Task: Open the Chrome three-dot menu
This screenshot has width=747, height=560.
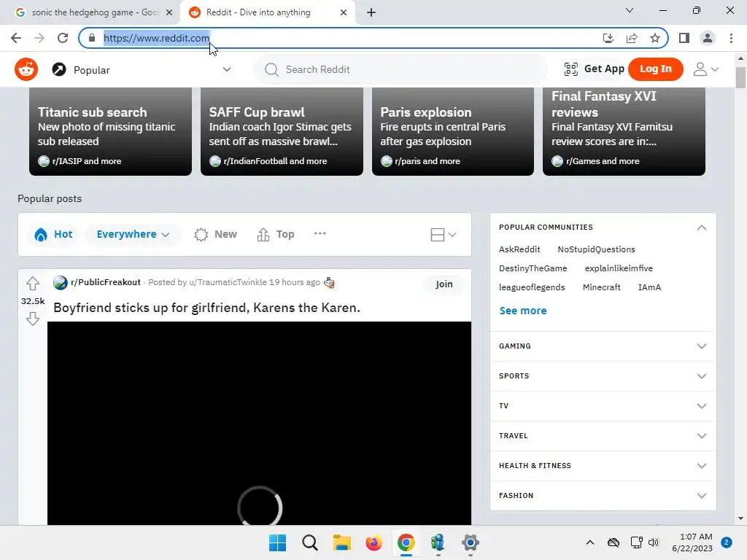Action: (731, 38)
